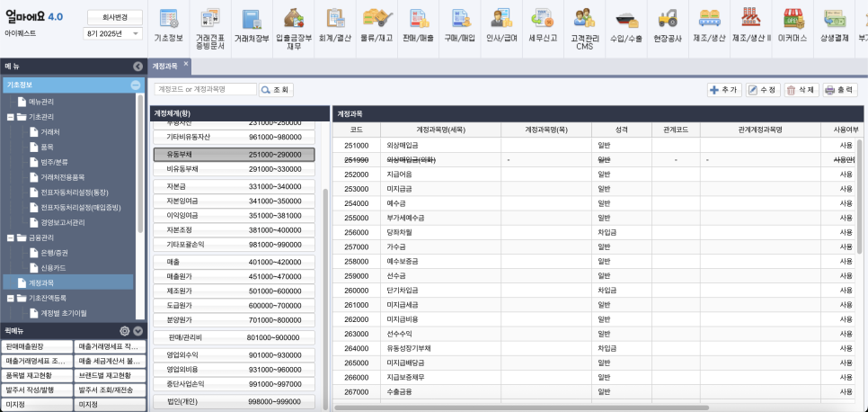Select the 매출원가 account category
The height and width of the screenshot is (412, 868).
click(235, 276)
